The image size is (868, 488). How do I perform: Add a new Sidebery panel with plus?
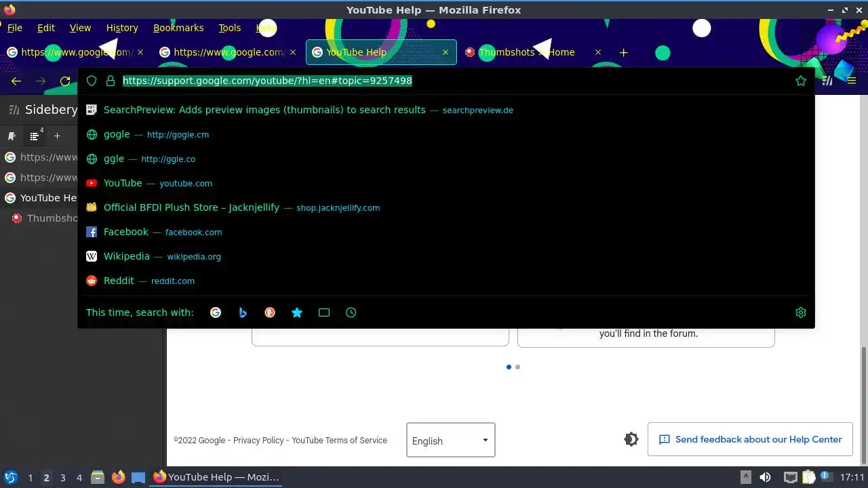point(57,136)
